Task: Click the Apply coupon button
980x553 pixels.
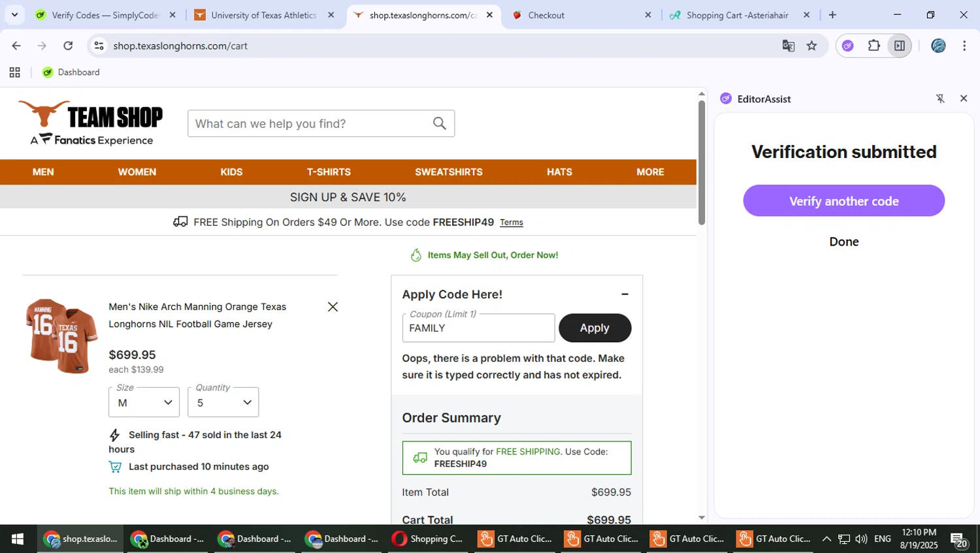Action: [x=595, y=328]
